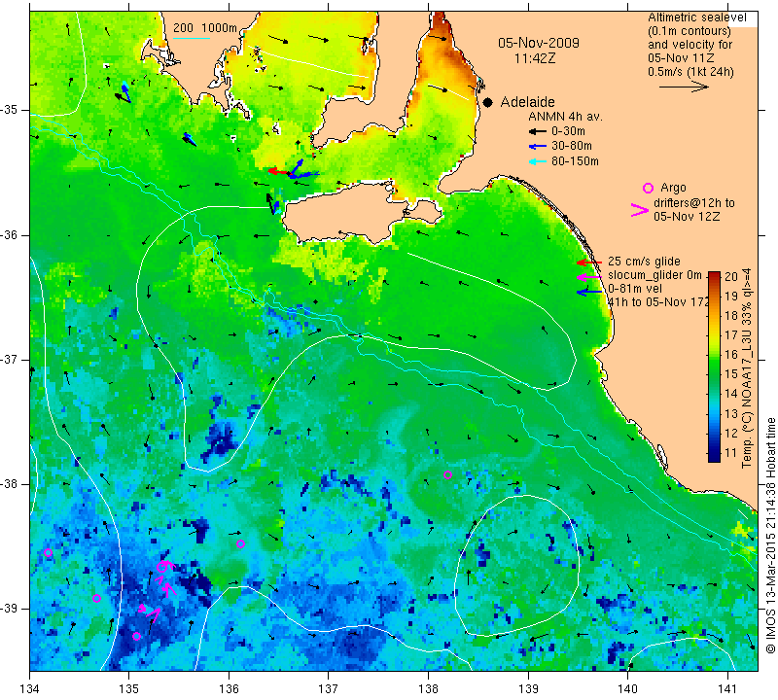Viewport: 778px width, 700px height.
Task: Click longitude axis label '137'
Action: [x=328, y=688]
